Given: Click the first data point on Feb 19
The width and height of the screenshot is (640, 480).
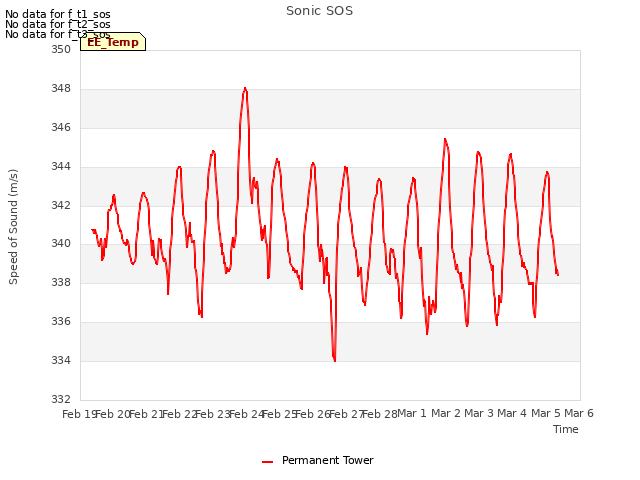Looking at the screenshot, I should (x=92, y=230).
